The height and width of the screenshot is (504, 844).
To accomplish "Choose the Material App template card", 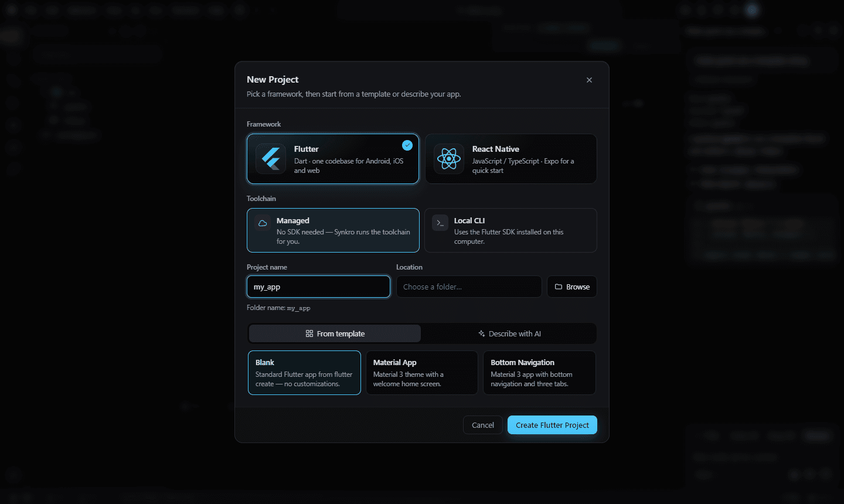I will pyautogui.click(x=422, y=373).
